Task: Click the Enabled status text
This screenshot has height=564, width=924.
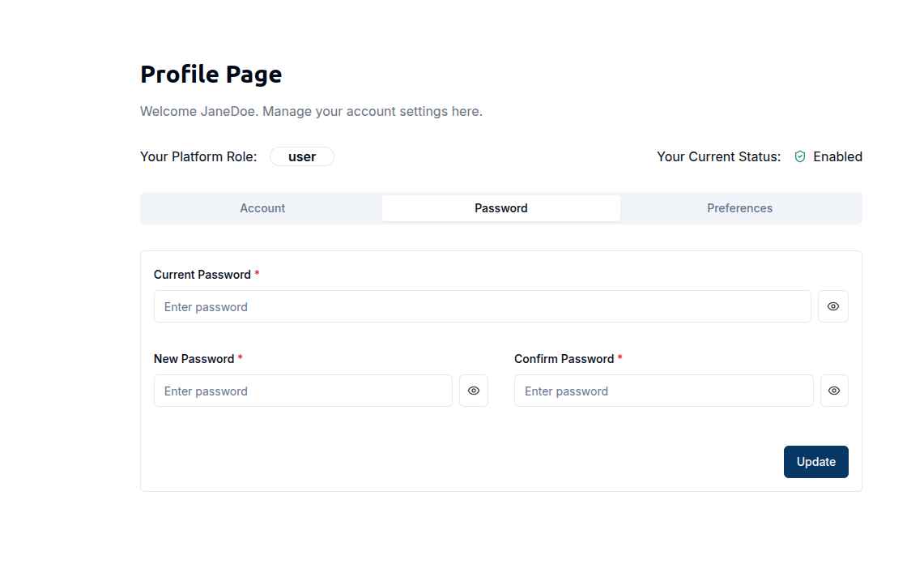Action: tap(837, 156)
